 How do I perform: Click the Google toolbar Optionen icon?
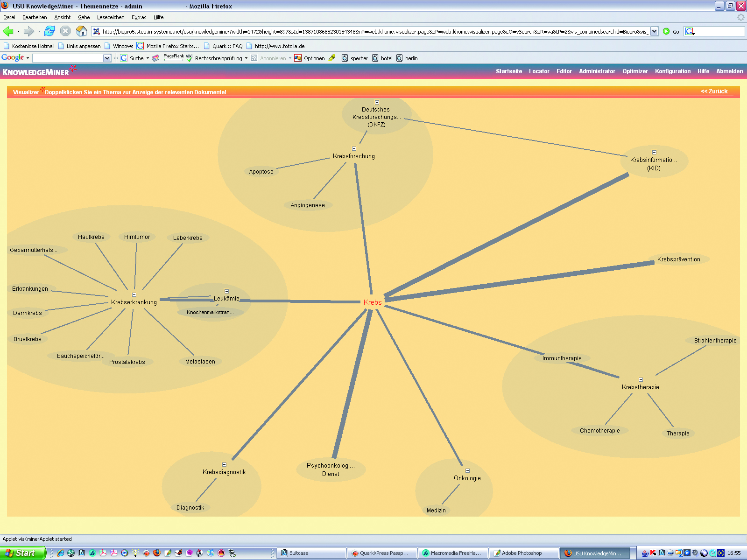298,58
